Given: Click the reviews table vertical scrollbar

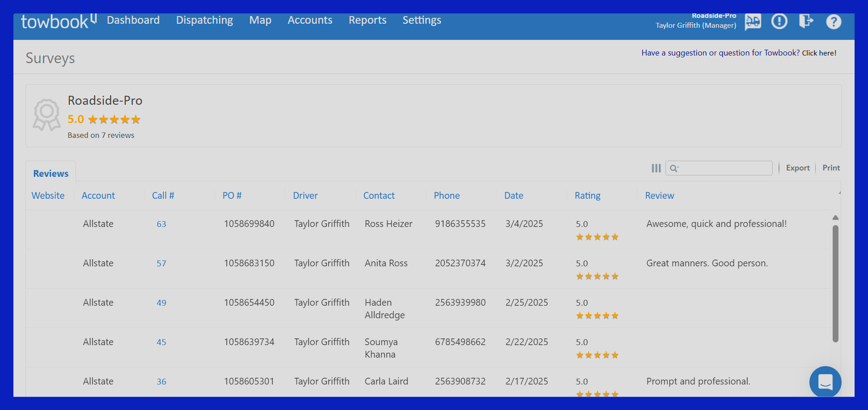Looking at the screenshot, I should pos(835,284).
